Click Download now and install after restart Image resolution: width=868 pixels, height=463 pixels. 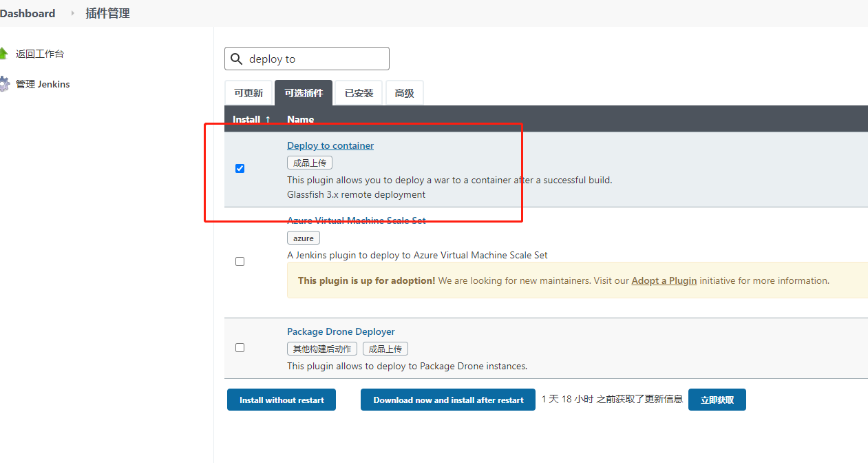click(448, 400)
